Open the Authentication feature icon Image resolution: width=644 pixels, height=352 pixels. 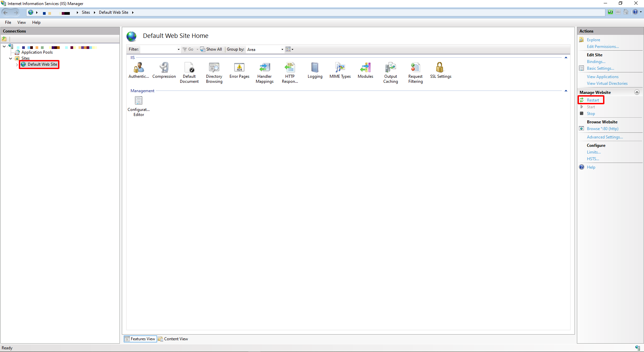click(x=139, y=70)
